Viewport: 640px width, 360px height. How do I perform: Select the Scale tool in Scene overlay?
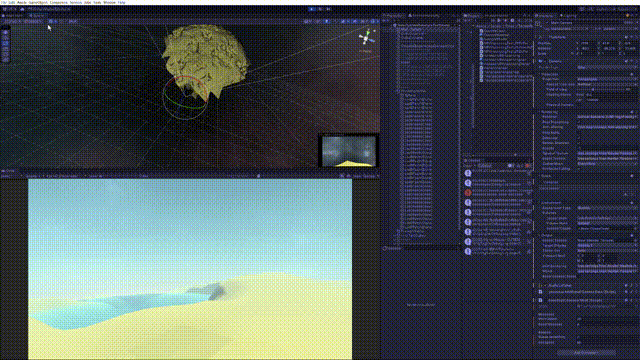[5, 49]
